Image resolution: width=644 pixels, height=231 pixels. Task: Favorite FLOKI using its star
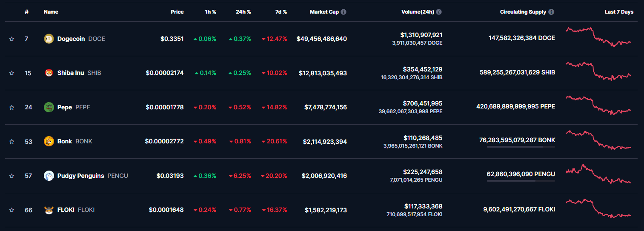tap(12, 210)
